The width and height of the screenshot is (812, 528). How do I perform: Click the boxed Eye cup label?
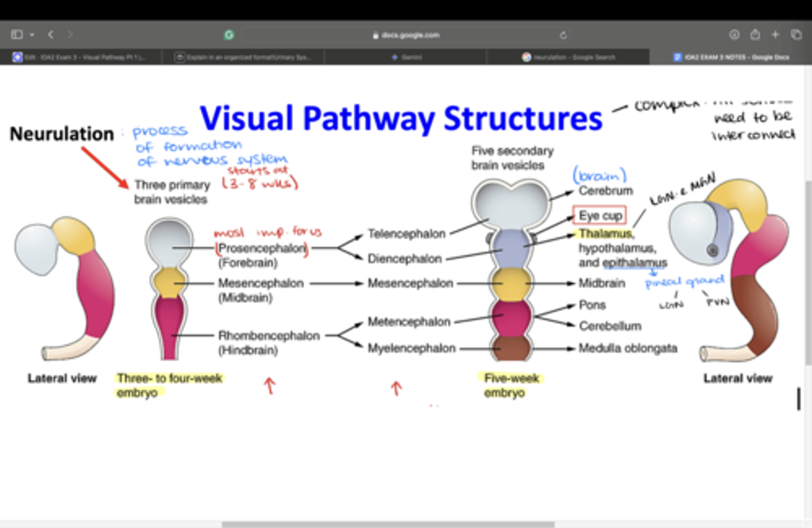pos(600,215)
